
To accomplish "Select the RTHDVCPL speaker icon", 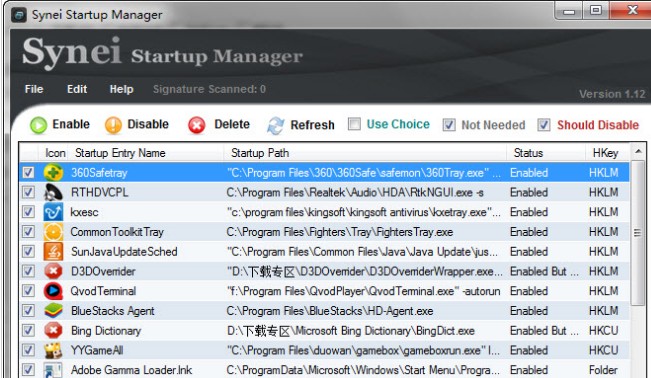I will [53, 192].
